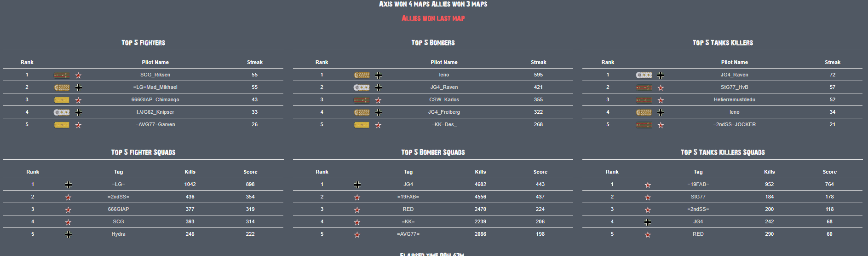The height and width of the screenshot is (256, 868).
Task: Open the RED bomber squad entry
Action: 408,209
